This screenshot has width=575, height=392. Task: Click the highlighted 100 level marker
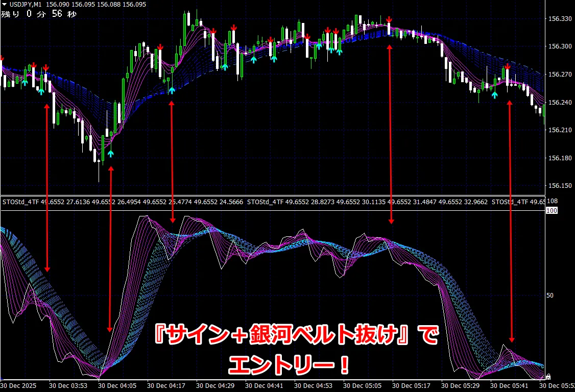[552, 210]
